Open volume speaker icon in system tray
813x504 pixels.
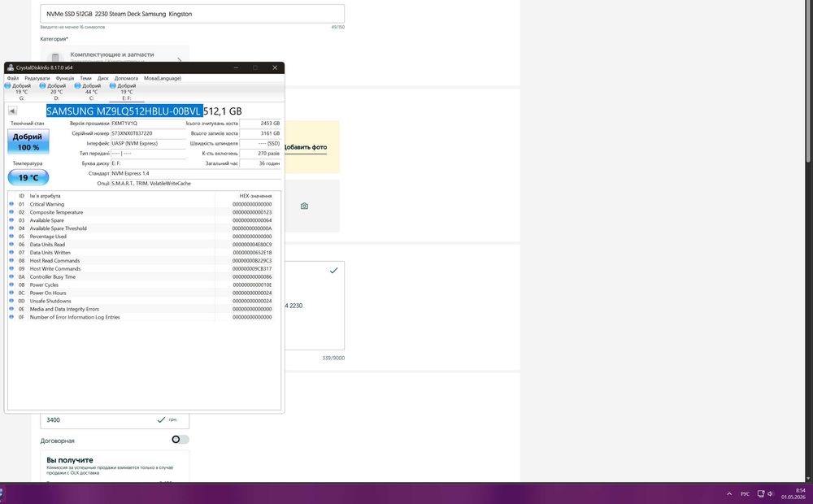point(771,493)
